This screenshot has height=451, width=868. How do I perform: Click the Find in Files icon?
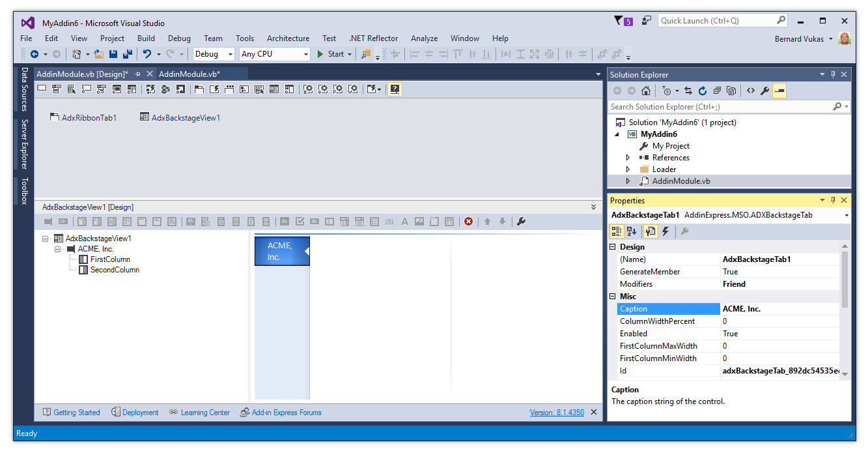point(366,54)
